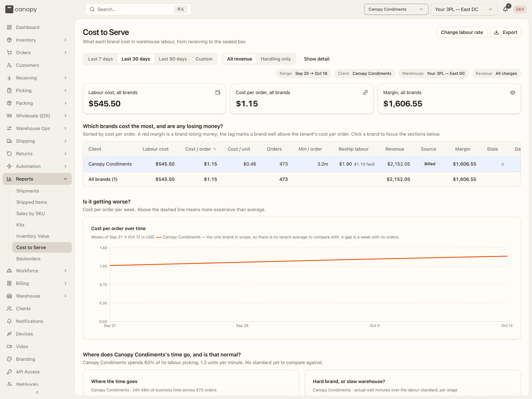Switch to Last 90 days tab

[173, 59]
